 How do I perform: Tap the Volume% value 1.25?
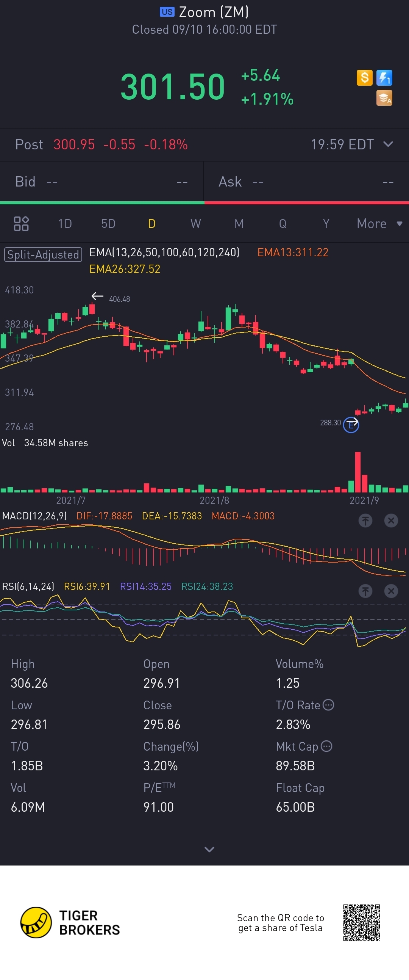point(288,683)
